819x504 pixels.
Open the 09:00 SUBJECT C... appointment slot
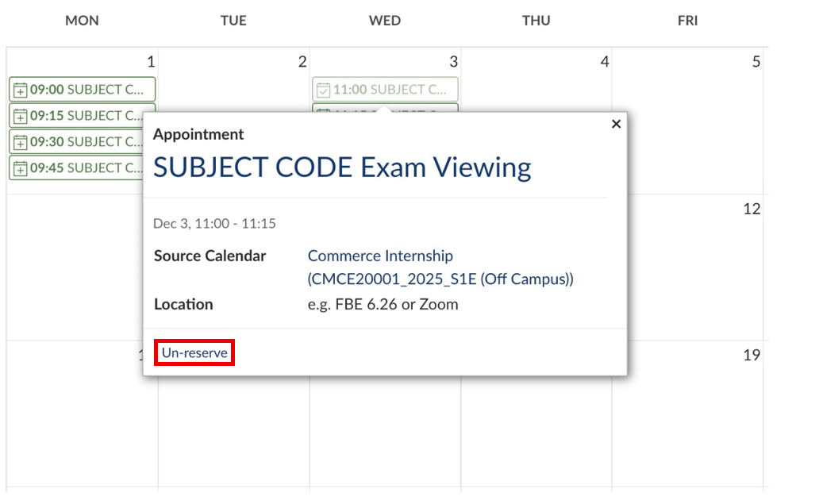coord(82,90)
